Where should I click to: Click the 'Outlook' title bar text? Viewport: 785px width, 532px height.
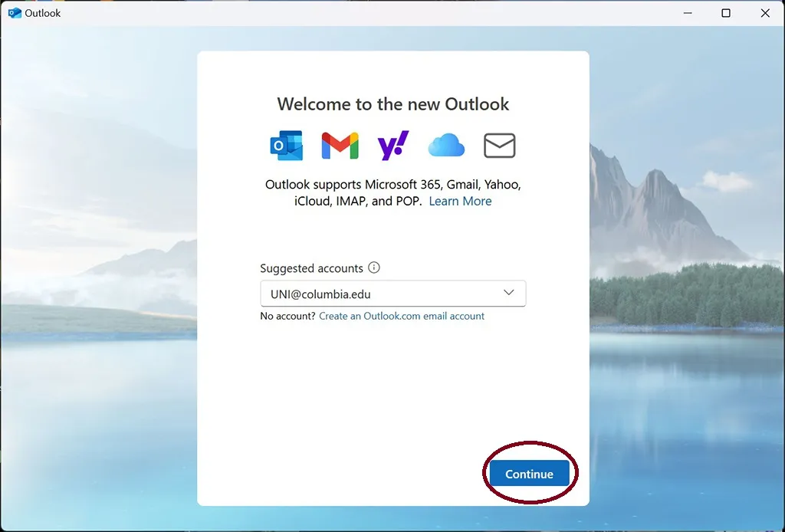(43, 13)
